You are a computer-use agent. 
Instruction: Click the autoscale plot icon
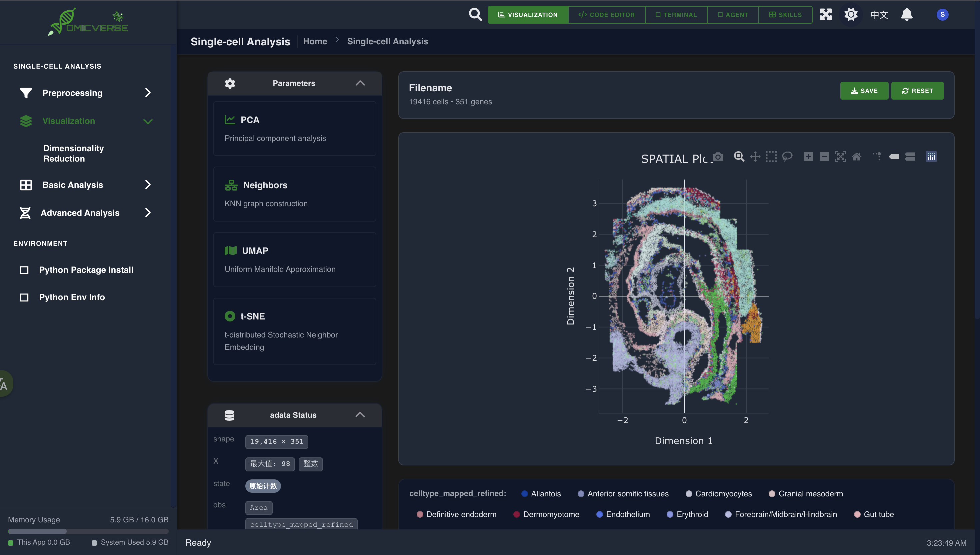tap(840, 157)
